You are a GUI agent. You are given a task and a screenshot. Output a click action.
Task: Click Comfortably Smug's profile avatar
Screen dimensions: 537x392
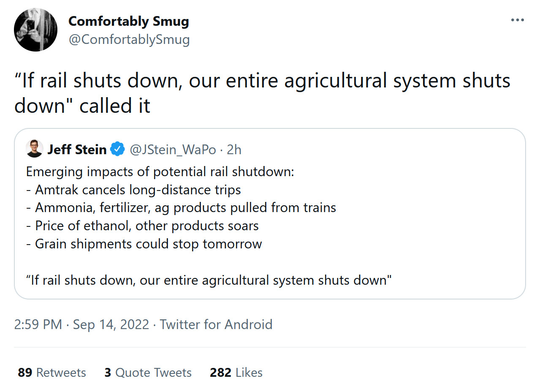click(x=35, y=30)
